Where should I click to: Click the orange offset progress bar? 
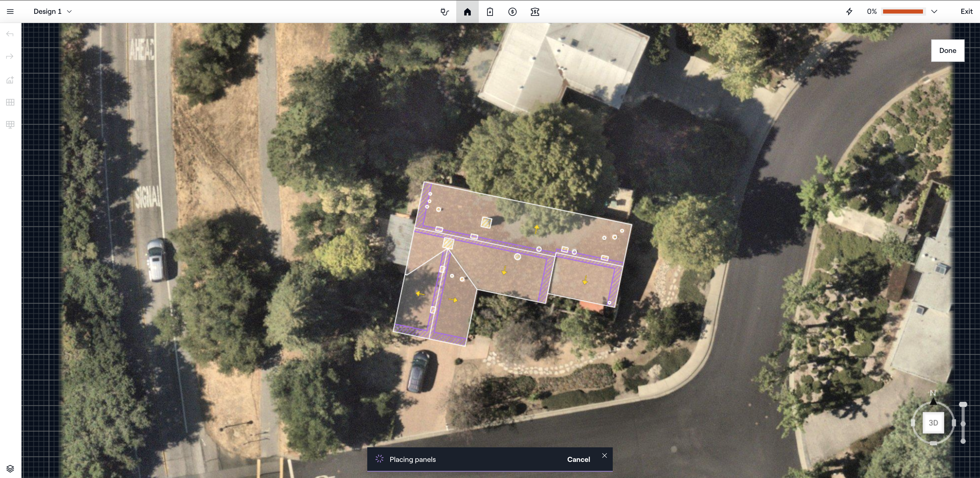(x=903, y=12)
